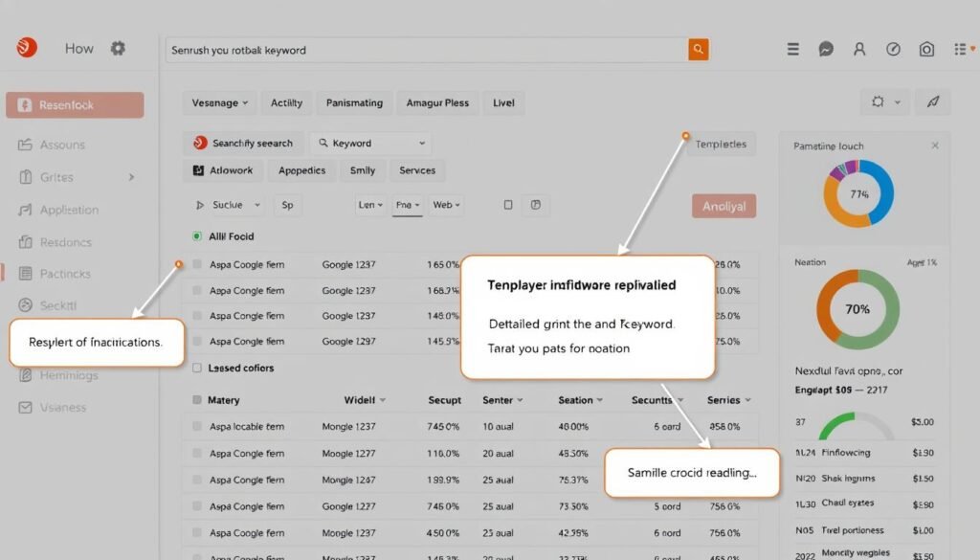Open the user profile icon
980x560 pixels.
click(x=859, y=50)
